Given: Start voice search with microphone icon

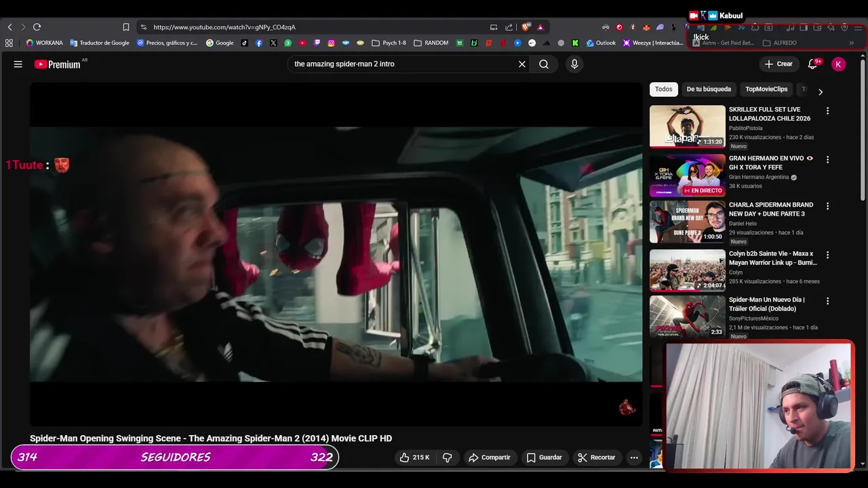Looking at the screenshot, I should pos(574,64).
